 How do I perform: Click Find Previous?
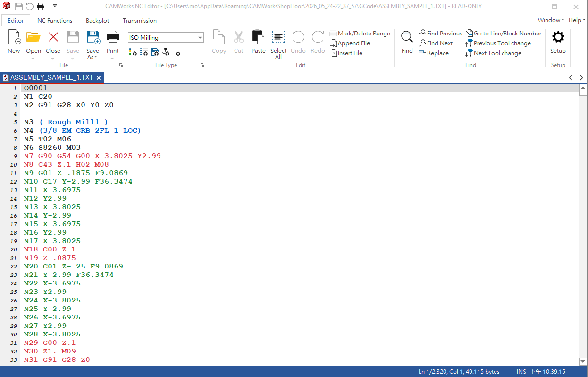[x=440, y=34]
